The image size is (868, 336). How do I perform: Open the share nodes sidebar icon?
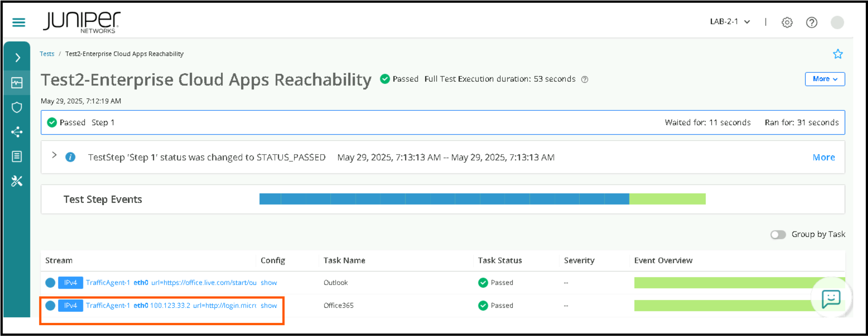click(17, 132)
